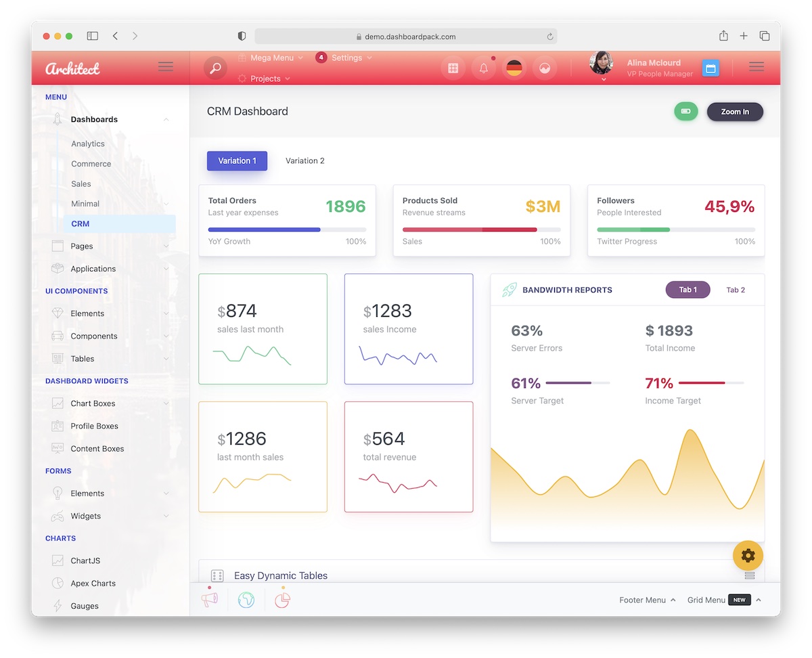Open the Grid Menu dropdown

[x=725, y=600]
